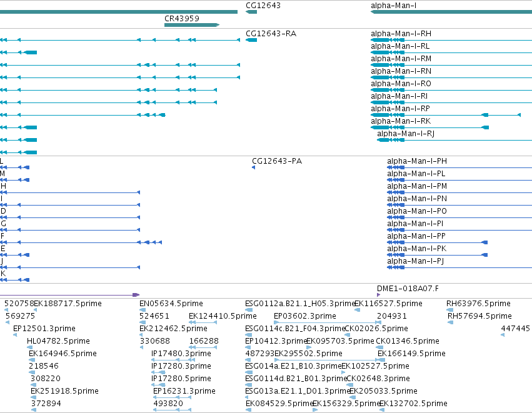Click IP17280.5prime EST label
This screenshot has width=532, height=413.
[181, 379]
